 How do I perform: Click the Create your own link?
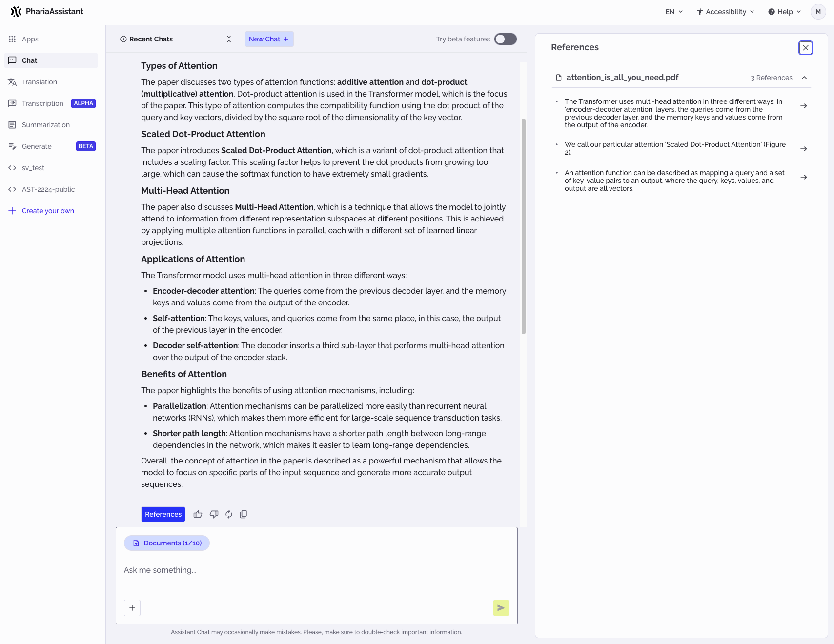click(48, 211)
